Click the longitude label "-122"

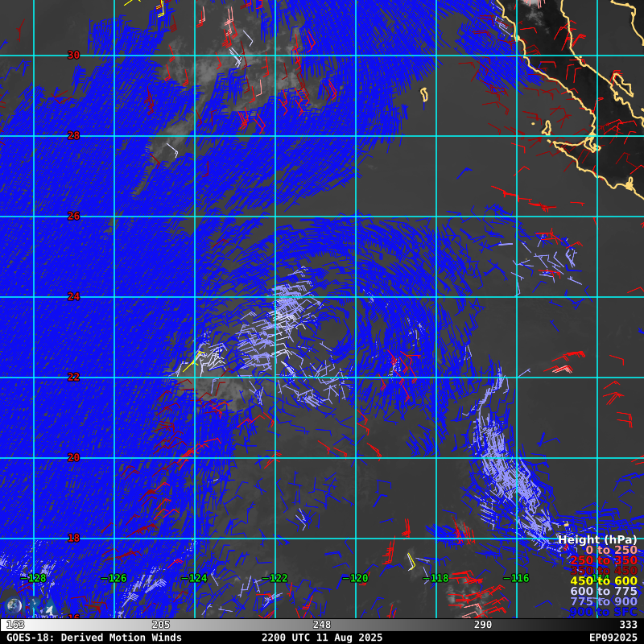[275, 578]
